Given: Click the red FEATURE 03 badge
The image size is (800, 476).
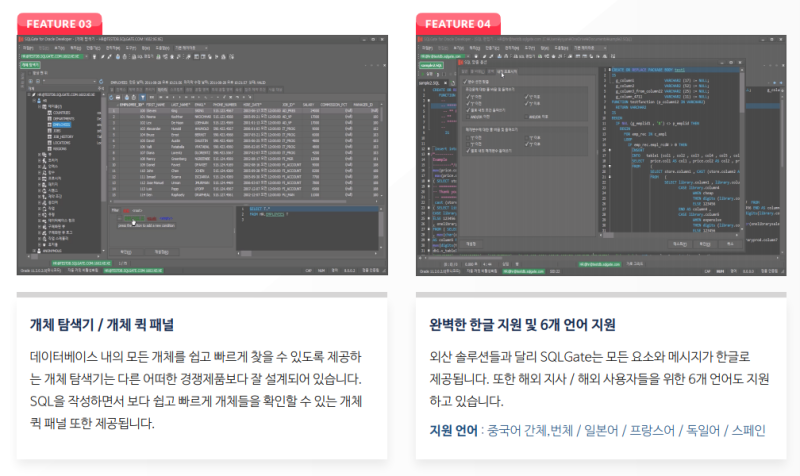Looking at the screenshot, I should pyautogui.click(x=59, y=24).
